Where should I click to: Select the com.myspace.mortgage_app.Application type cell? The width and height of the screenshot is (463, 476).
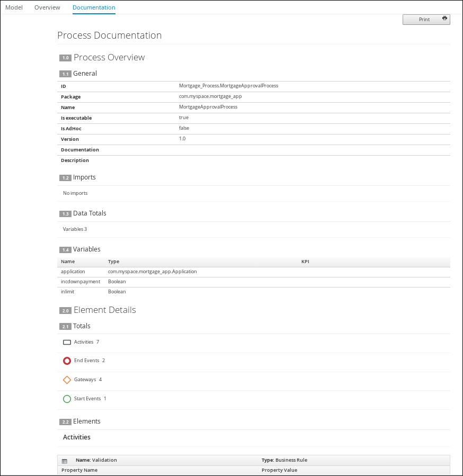tap(152, 272)
